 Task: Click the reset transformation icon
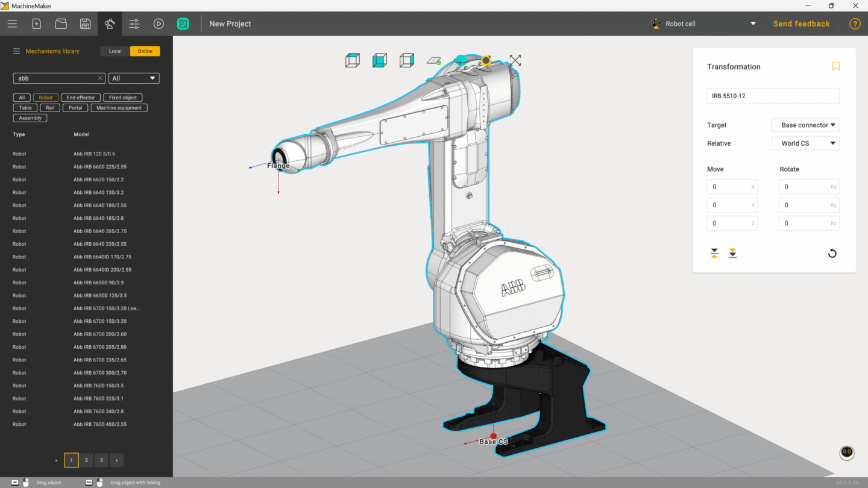(x=832, y=253)
